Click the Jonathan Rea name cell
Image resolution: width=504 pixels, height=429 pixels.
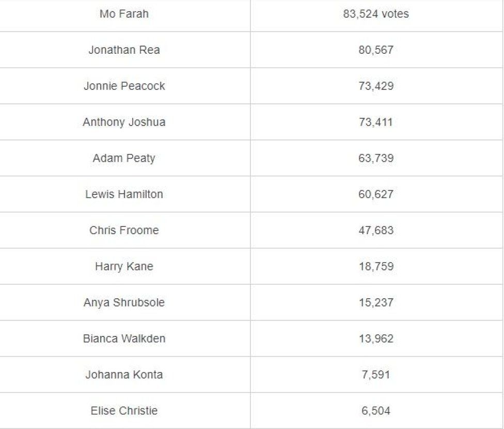[124, 50]
